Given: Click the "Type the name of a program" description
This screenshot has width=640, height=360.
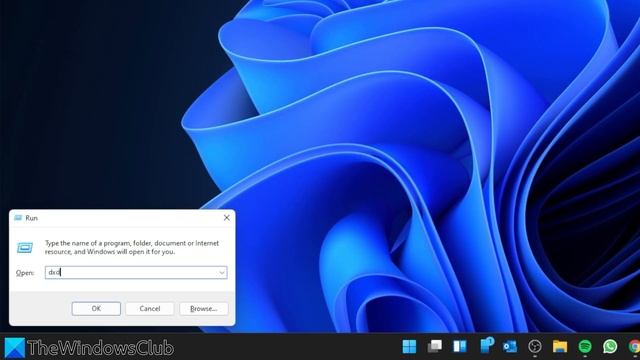Looking at the screenshot, I should 132,247.
